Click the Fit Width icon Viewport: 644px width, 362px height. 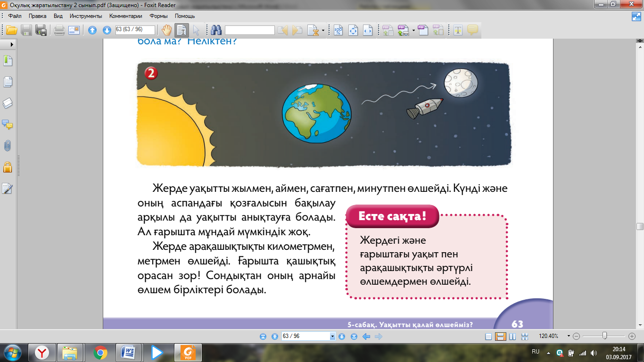point(368,30)
